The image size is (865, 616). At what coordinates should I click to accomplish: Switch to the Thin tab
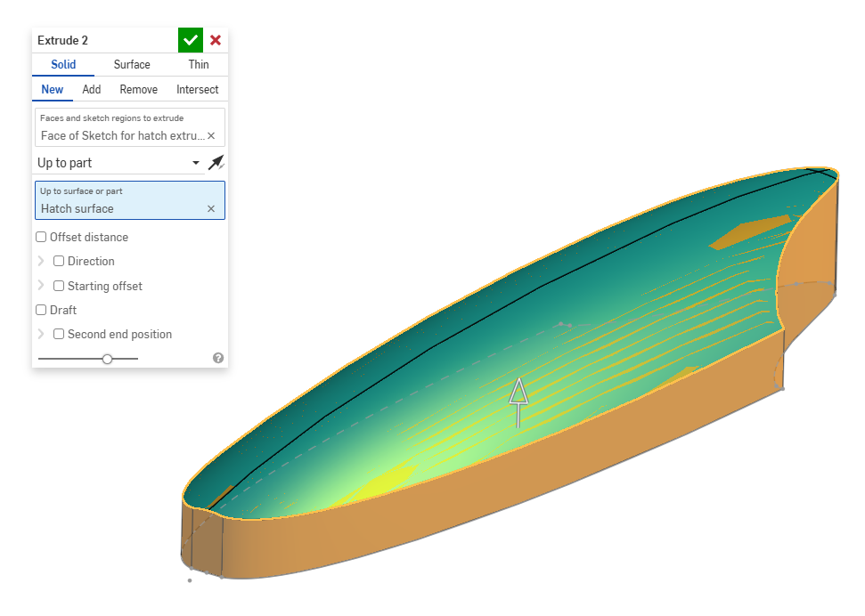[199, 64]
